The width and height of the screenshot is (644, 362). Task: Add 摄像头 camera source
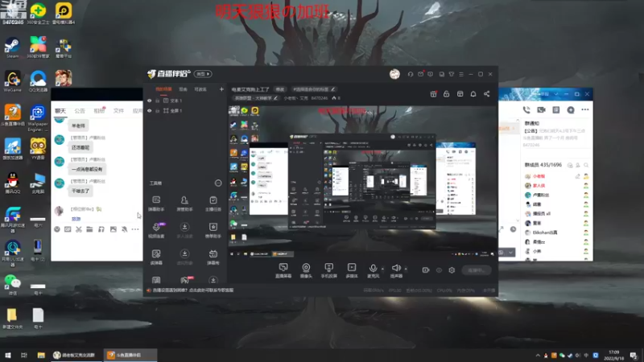pos(306,270)
